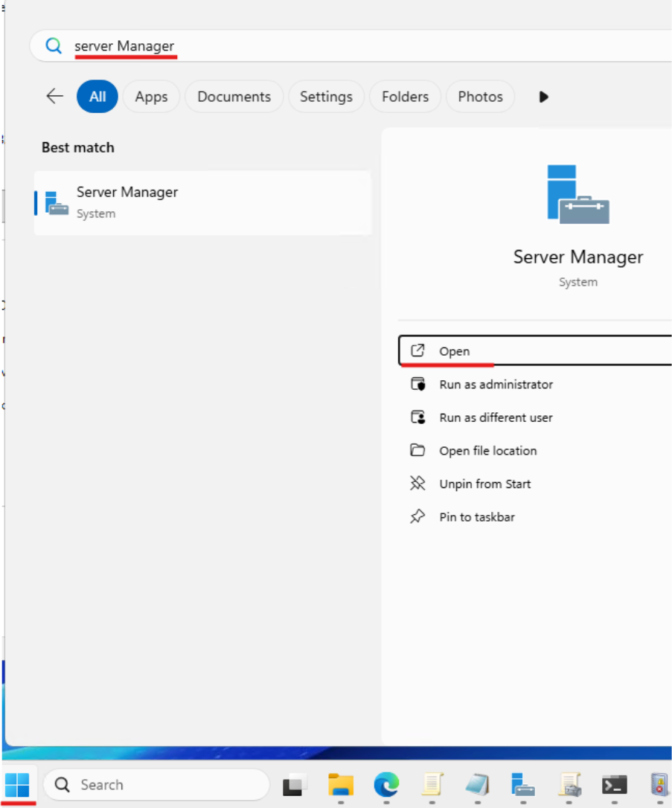The height and width of the screenshot is (808, 672).
Task: Launch the terminal from the taskbar
Action: tap(614, 785)
